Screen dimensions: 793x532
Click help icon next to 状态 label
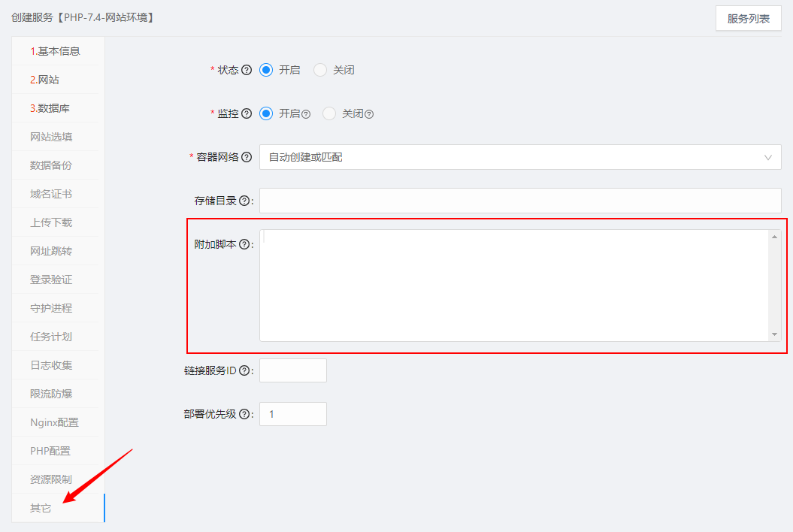coord(247,70)
